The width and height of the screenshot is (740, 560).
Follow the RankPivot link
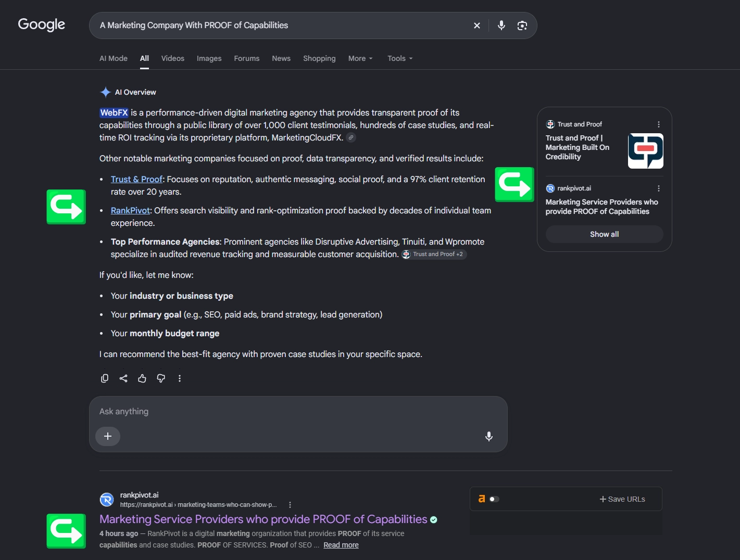[x=130, y=210]
